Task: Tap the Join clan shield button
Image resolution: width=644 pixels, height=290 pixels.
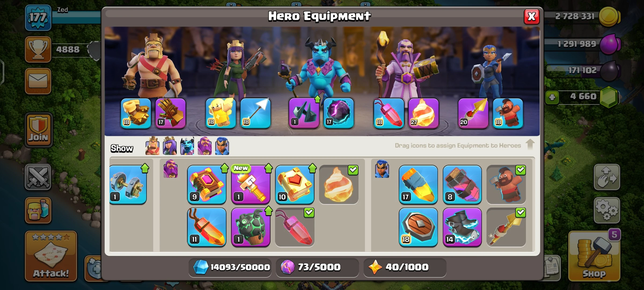Action: (39, 130)
